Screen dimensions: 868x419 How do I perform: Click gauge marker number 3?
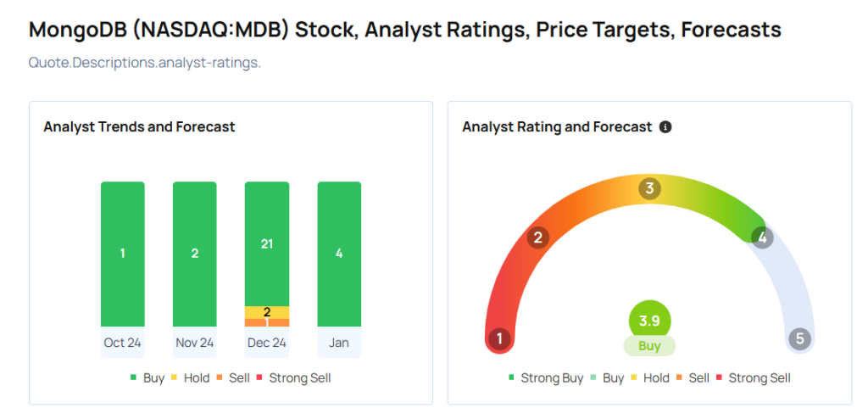pyautogui.click(x=649, y=188)
